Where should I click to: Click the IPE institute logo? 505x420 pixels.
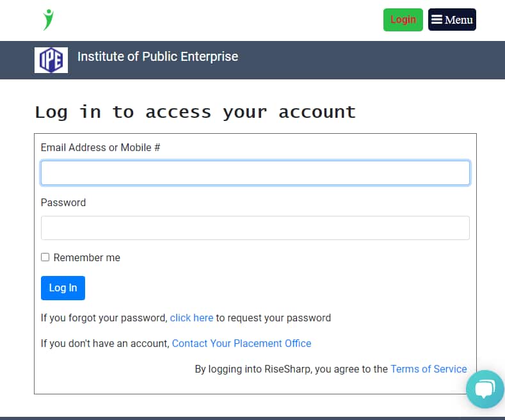(x=51, y=60)
